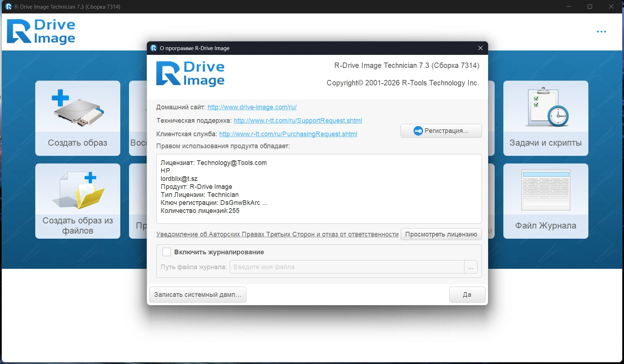Open the Tasks and Scripts clipboard icon

(546, 108)
